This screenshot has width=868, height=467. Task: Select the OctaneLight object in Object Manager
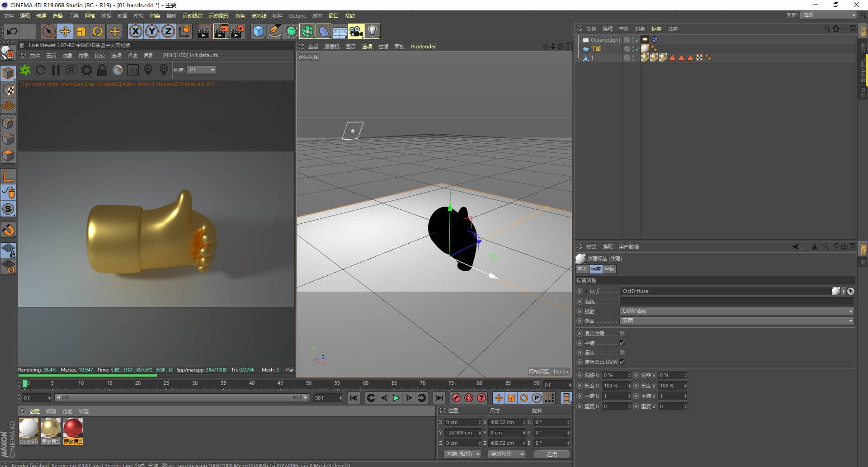(x=605, y=40)
